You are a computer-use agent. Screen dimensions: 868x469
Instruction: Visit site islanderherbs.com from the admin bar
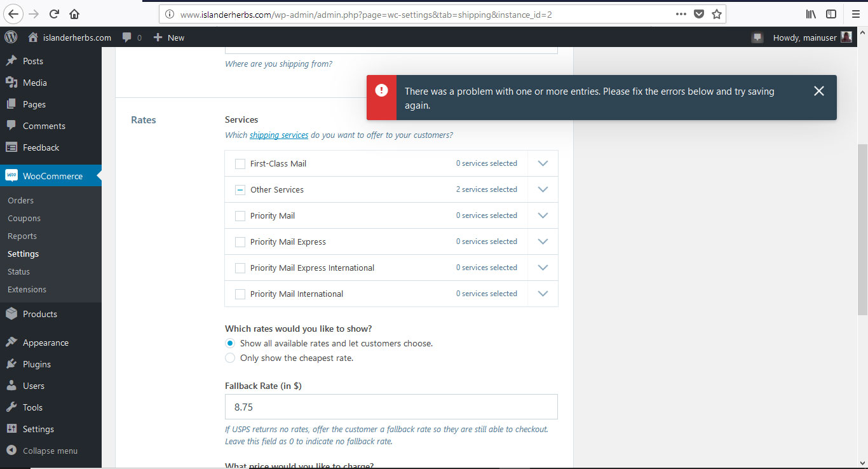[x=69, y=37]
